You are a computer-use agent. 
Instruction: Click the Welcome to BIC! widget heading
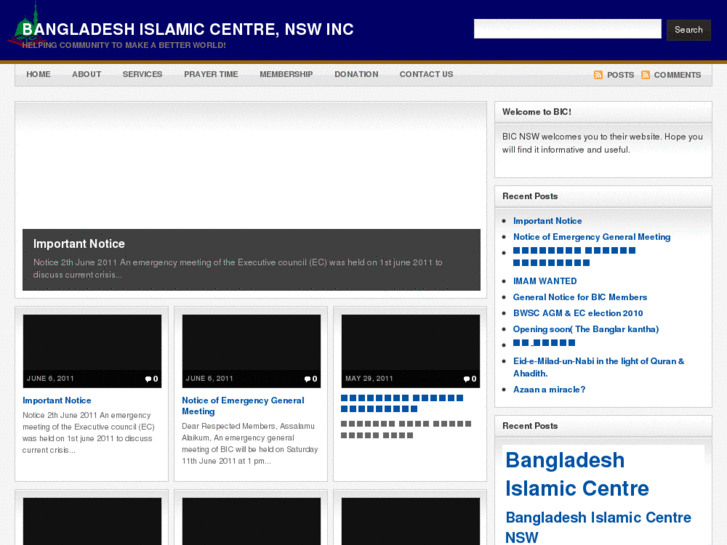tap(537, 112)
